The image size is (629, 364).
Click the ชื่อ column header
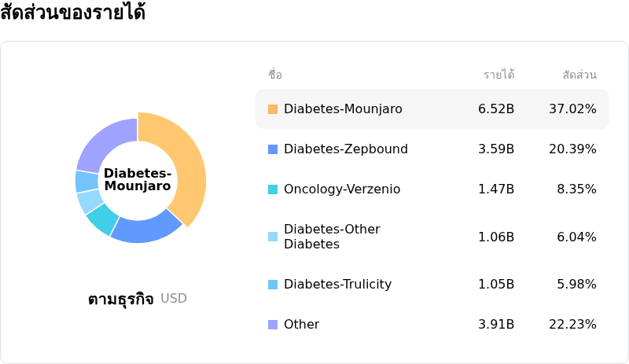point(274,75)
